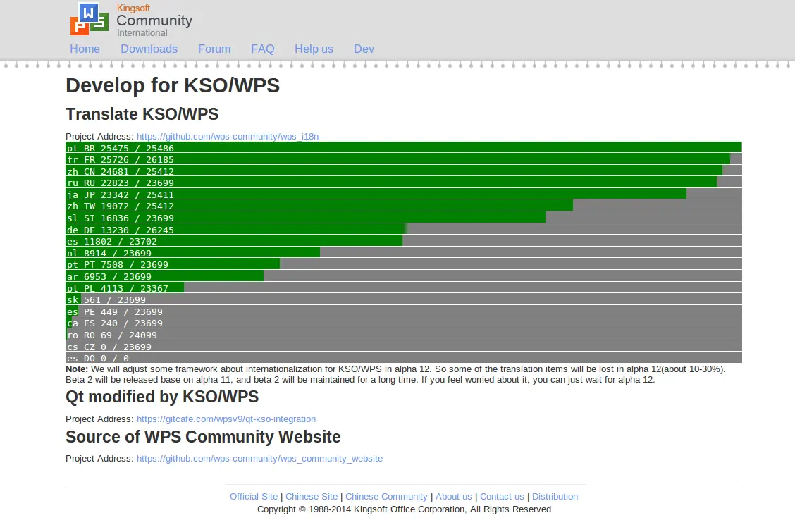The image size is (795, 532).
Task: Open the wps_i18n GitHub project link
Action: point(228,136)
